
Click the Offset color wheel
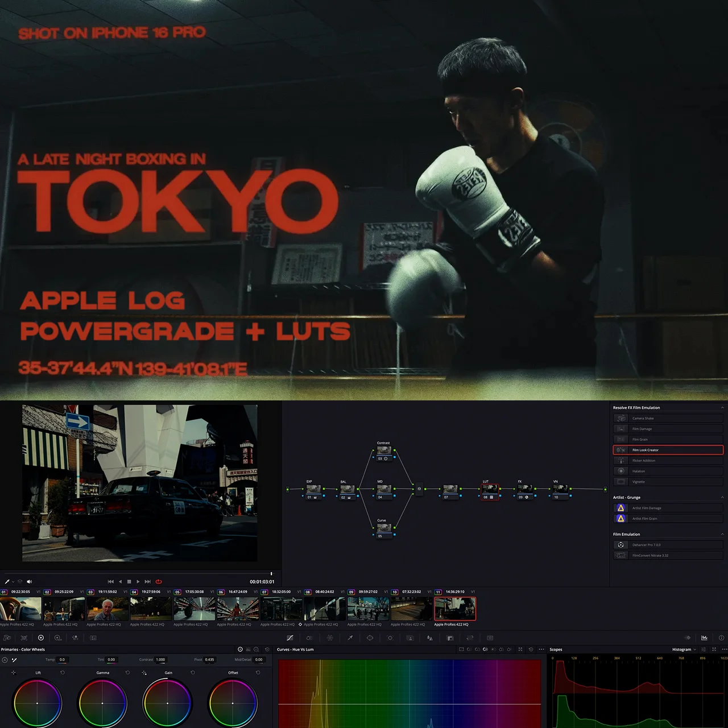[233, 703]
